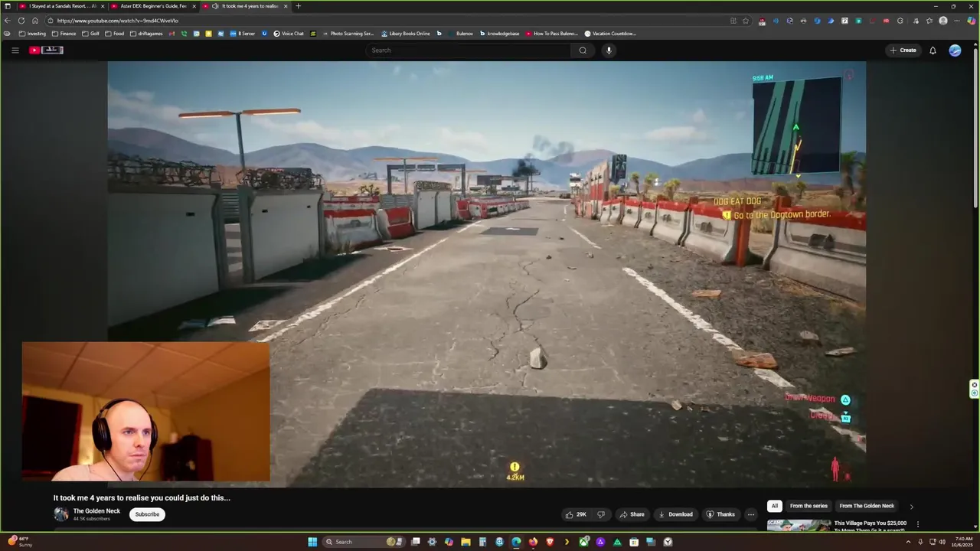Screen dimensions: 980x551
Task: Launch Firefox from the taskbar
Action: (533, 542)
